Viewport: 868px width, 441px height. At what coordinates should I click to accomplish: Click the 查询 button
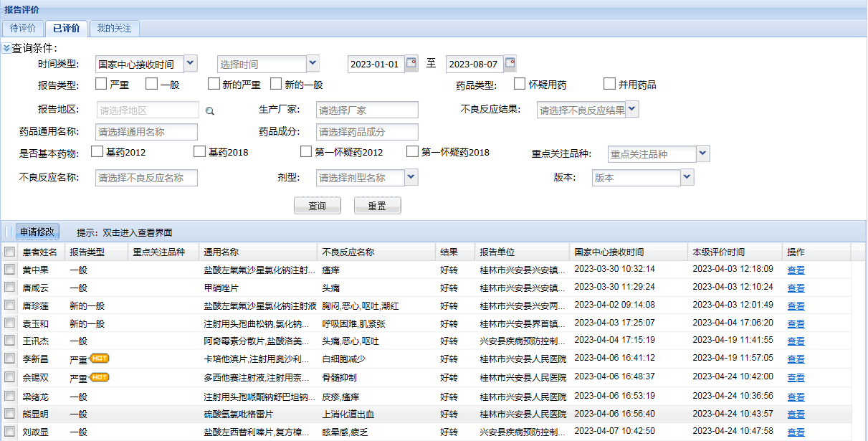pyautogui.click(x=317, y=206)
